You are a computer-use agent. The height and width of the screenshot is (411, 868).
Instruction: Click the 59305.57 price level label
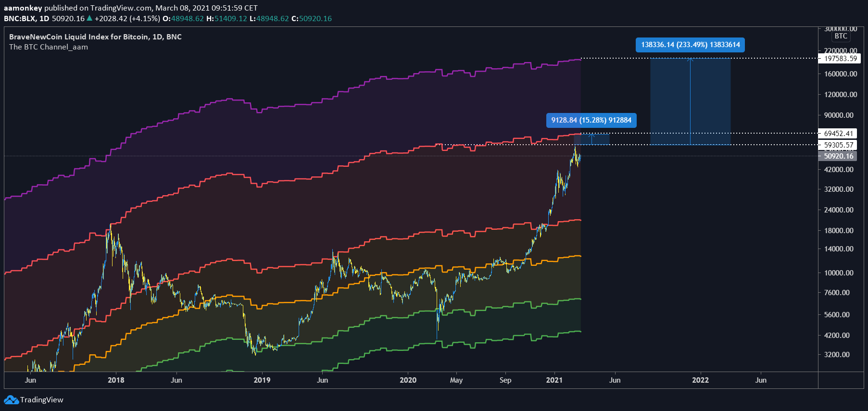point(839,145)
